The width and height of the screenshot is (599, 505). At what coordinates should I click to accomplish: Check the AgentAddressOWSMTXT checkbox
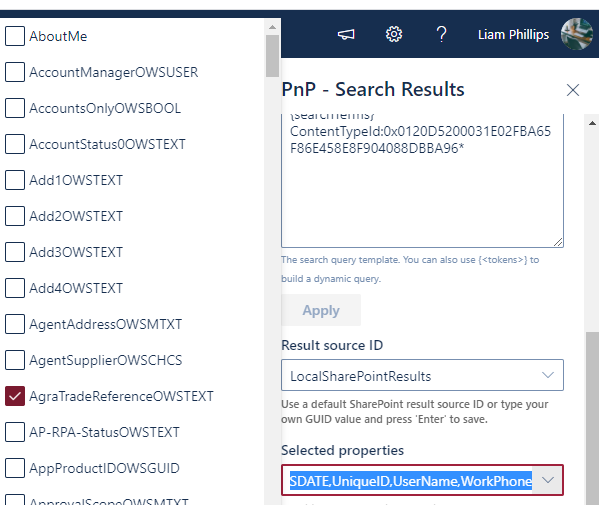pos(15,324)
